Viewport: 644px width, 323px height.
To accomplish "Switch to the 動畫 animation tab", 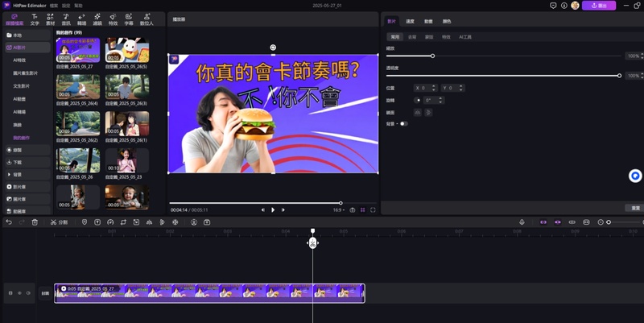I will [x=428, y=22].
